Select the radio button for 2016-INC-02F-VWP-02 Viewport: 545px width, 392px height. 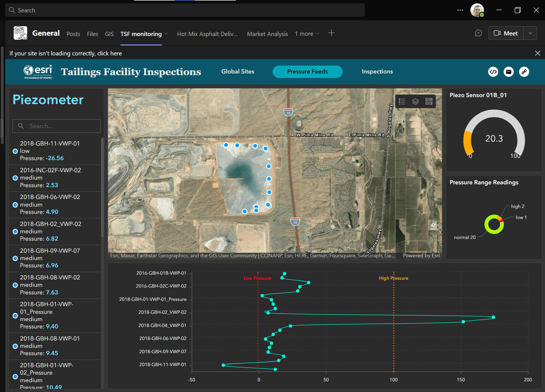(15, 178)
